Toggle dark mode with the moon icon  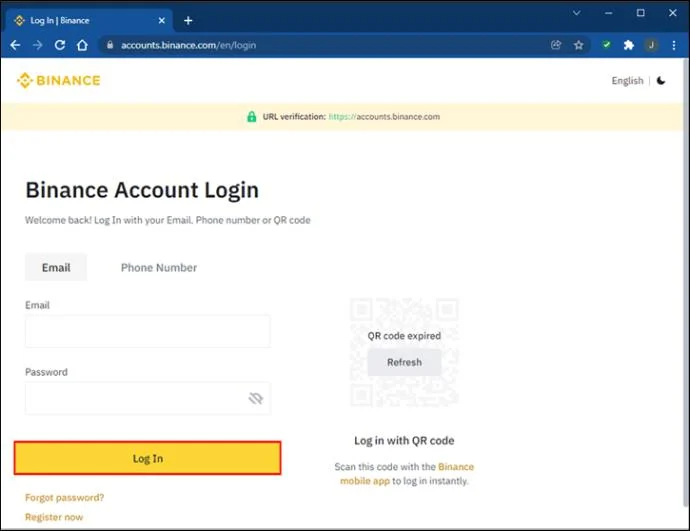pos(661,81)
